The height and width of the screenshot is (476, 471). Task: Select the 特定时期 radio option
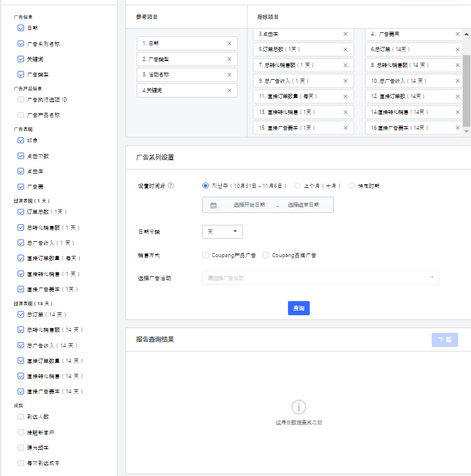click(x=351, y=185)
